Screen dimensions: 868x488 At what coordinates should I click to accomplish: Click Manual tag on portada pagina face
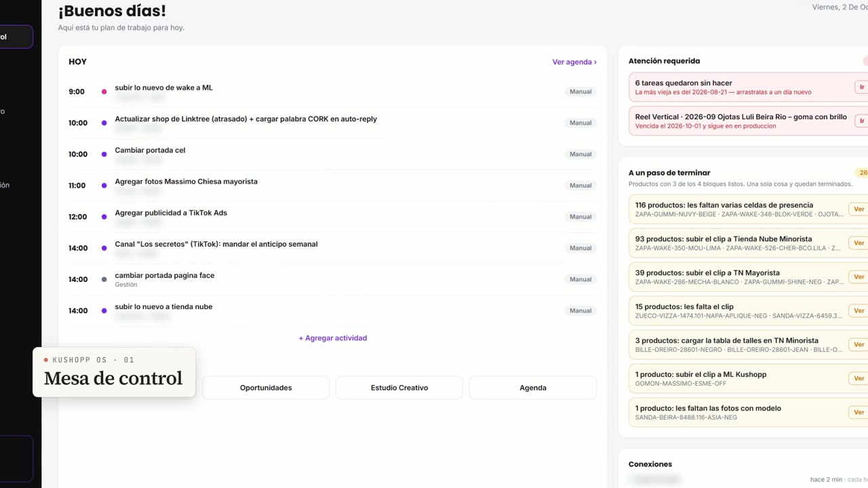[580, 279]
